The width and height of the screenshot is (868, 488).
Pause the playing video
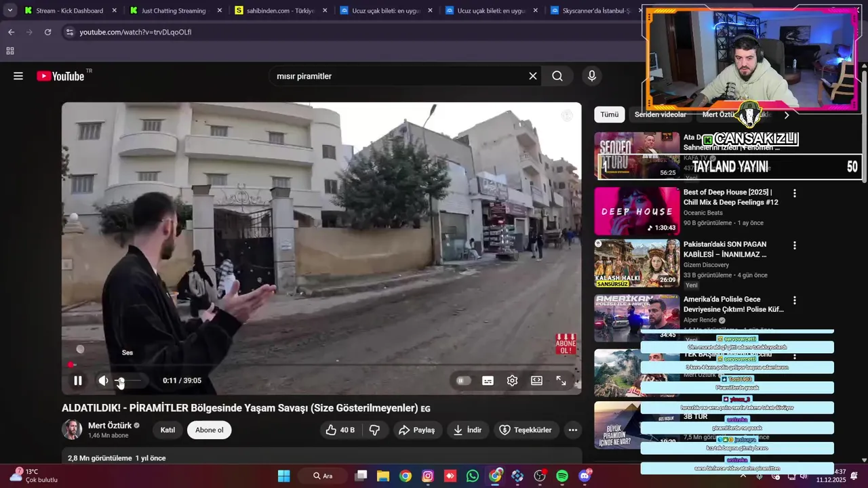tap(78, 381)
